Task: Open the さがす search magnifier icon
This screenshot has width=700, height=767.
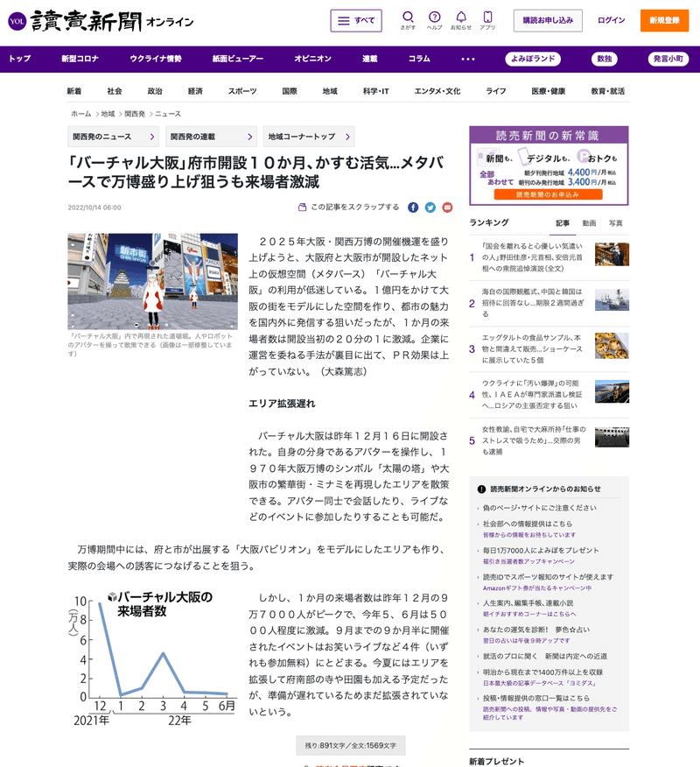Action: 408,20
